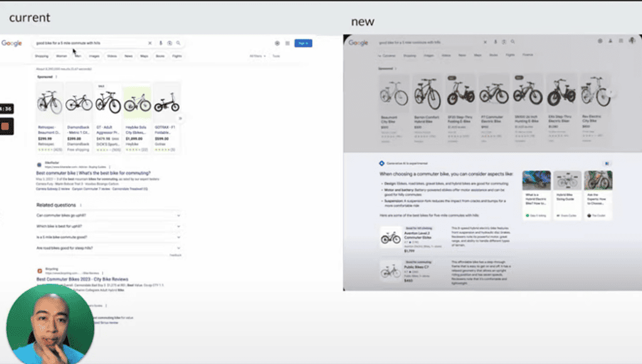Open the profile avatar in new layout

[x=632, y=41]
